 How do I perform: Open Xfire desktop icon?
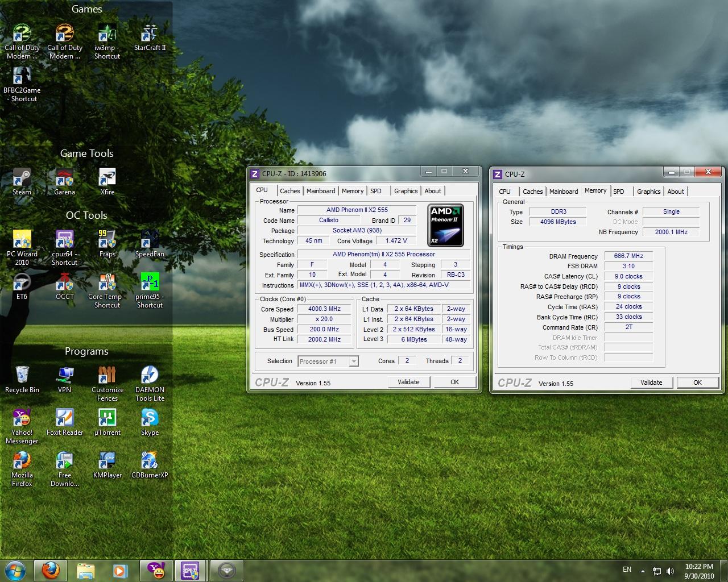pyautogui.click(x=107, y=181)
